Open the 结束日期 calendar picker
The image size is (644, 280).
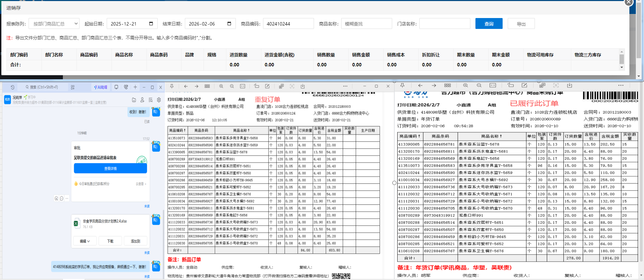229,23
